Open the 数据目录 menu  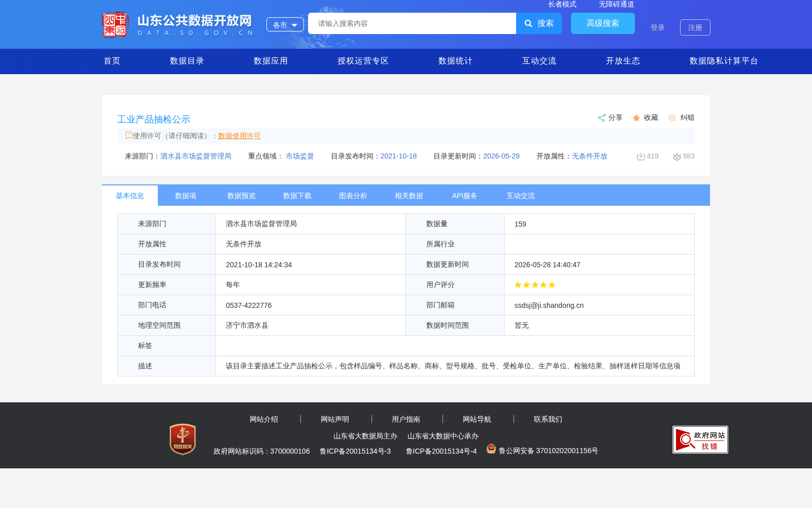coord(187,61)
